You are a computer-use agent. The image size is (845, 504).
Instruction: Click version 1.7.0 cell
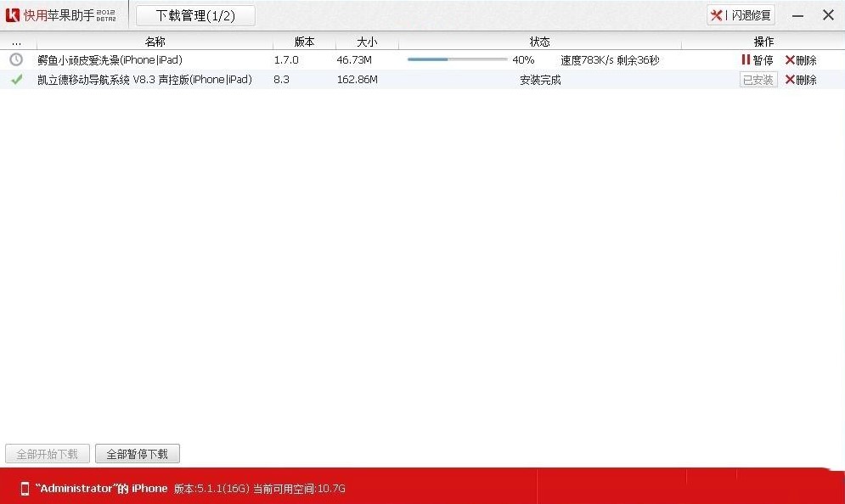click(x=286, y=59)
